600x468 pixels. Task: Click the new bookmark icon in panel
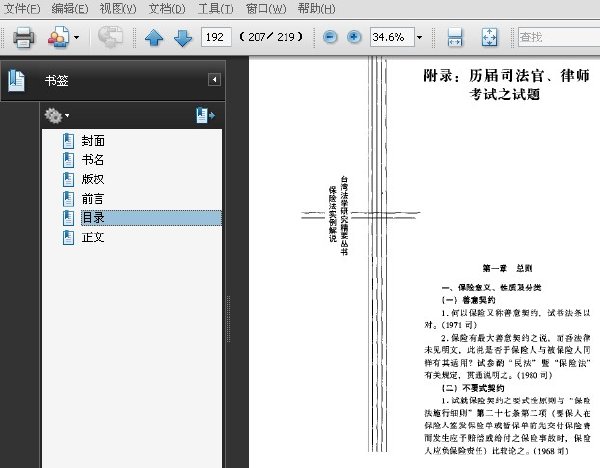click(205, 115)
